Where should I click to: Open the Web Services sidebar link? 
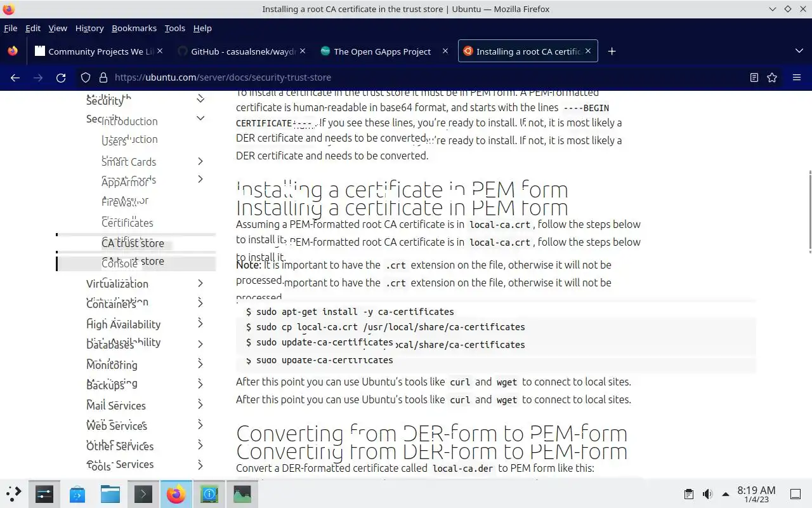pos(117,426)
